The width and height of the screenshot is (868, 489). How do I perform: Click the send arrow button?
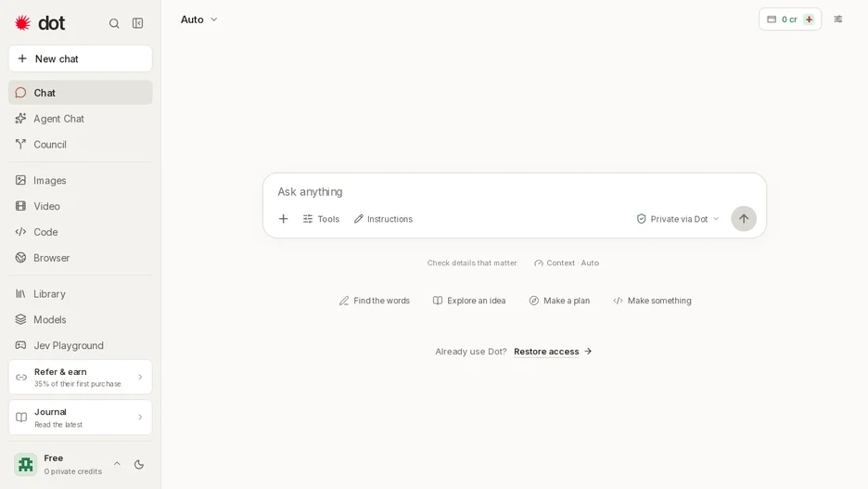tap(744, 219)
